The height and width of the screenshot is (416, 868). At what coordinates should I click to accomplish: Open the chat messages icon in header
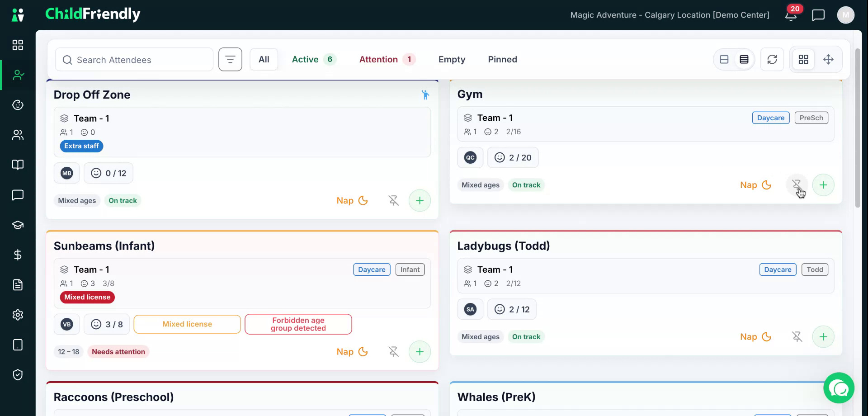[x=818, y=15]
